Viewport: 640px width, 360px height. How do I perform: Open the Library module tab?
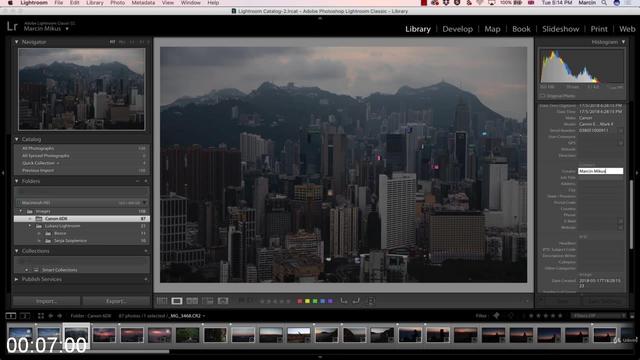tap(418, 29)
